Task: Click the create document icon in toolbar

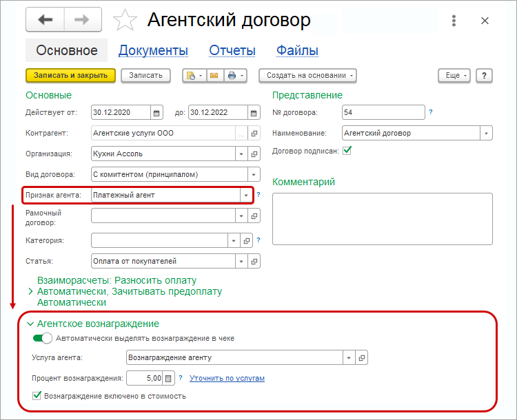Action: 191,76
